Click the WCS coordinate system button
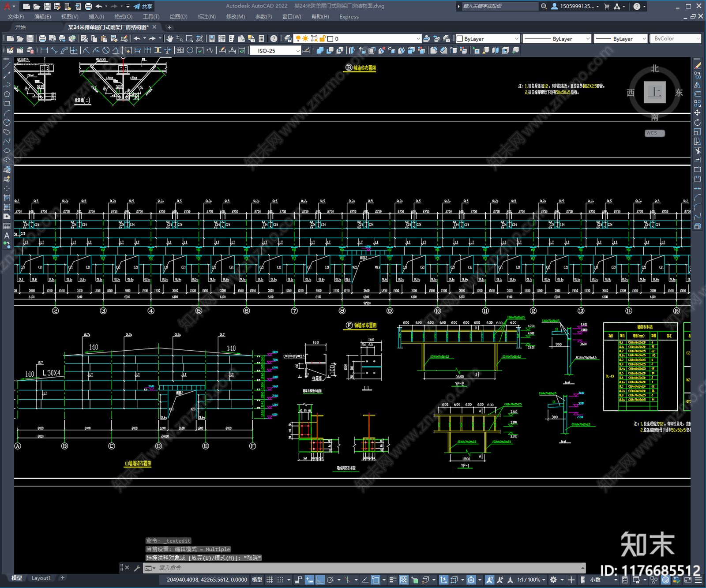The image size is (706, 588). pyautogui.click(x=654, y=133)
